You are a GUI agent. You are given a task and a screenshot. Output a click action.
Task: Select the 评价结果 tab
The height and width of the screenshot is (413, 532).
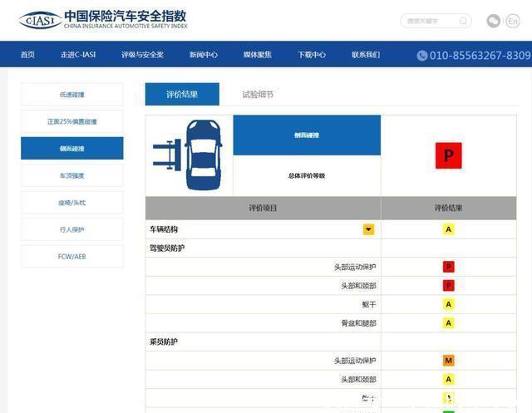[182, 94]
